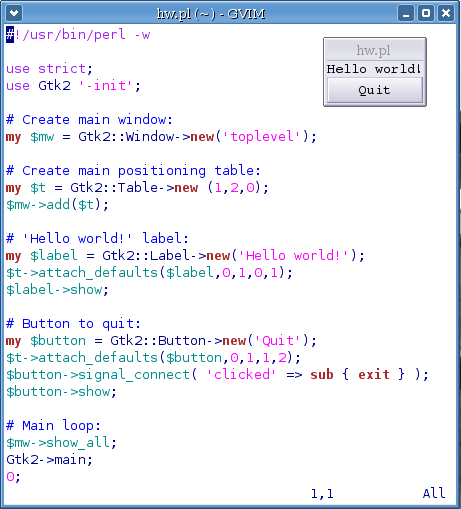Click the 'exit' keyword in the sub
461x509 pixels.
click(x=374, y=375)
